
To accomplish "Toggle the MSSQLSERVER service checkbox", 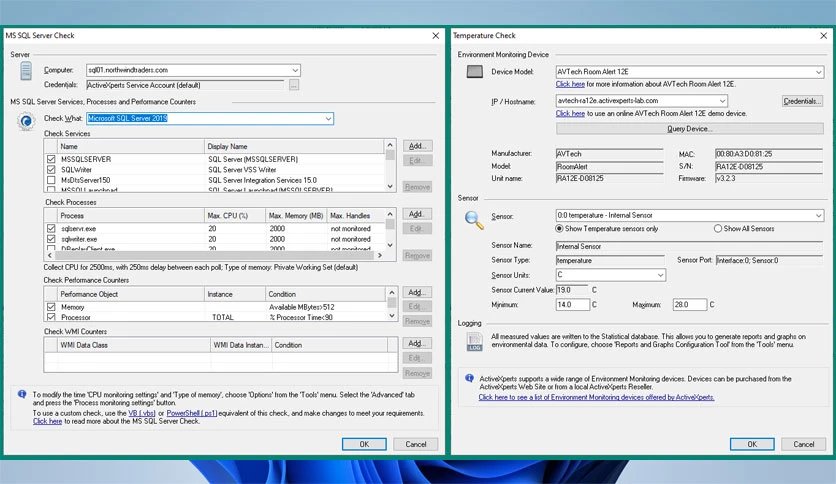I will click(x=51, y=159).
